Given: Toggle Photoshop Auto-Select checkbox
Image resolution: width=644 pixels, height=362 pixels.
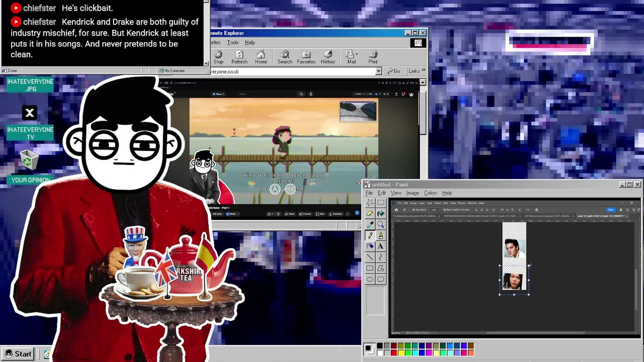Looking at the screenshot, I should click(x=415, y=210).
